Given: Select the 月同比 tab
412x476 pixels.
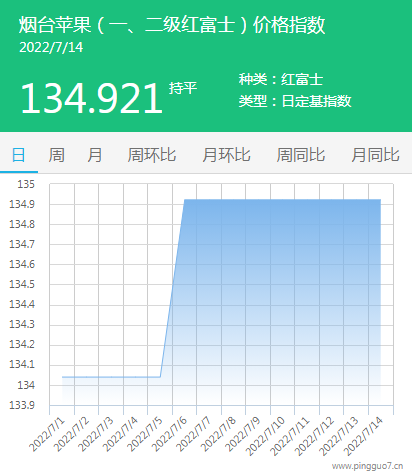Looking at the screenshot, I should point(375,155).
